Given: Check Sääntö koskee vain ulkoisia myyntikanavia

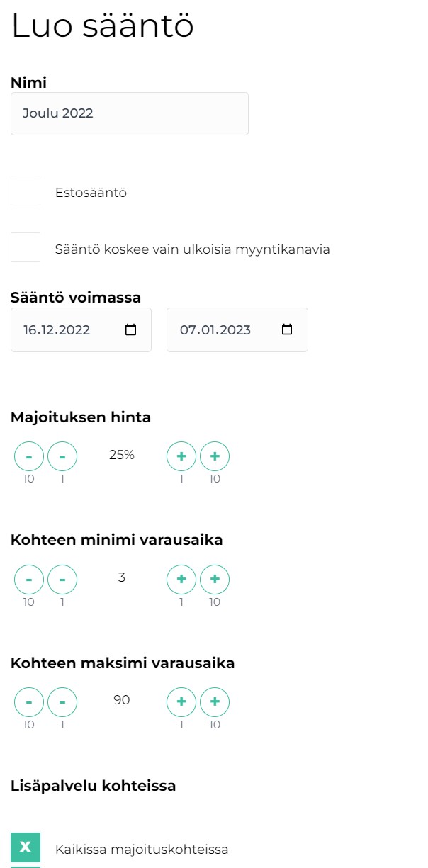Looking at the screenshot, I should coord(26,248).
